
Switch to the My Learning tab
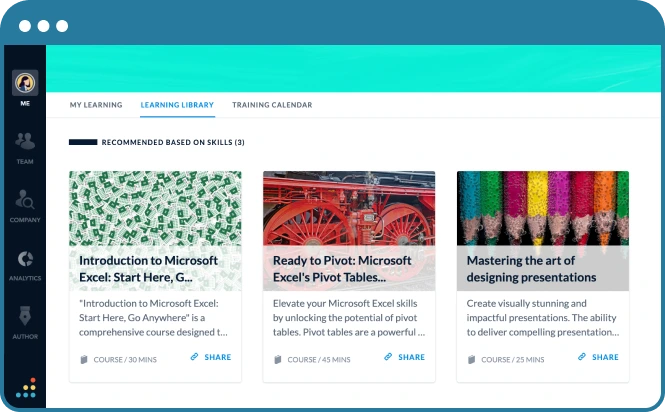click(x=96, y=105)
